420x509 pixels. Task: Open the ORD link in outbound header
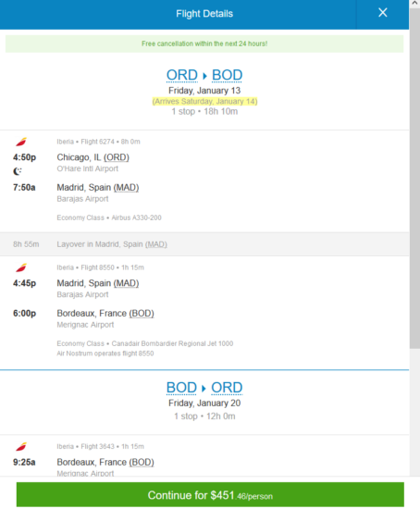[182, 75]
